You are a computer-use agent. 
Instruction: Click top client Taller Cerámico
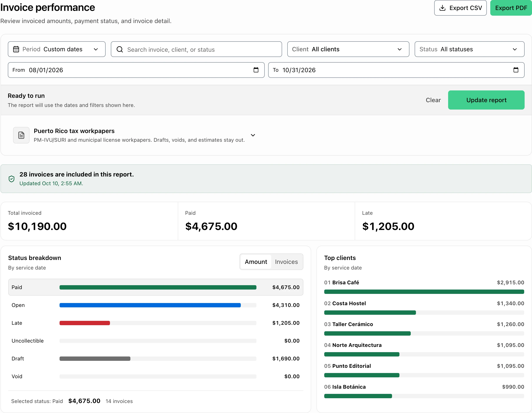[x=424, y=328]
